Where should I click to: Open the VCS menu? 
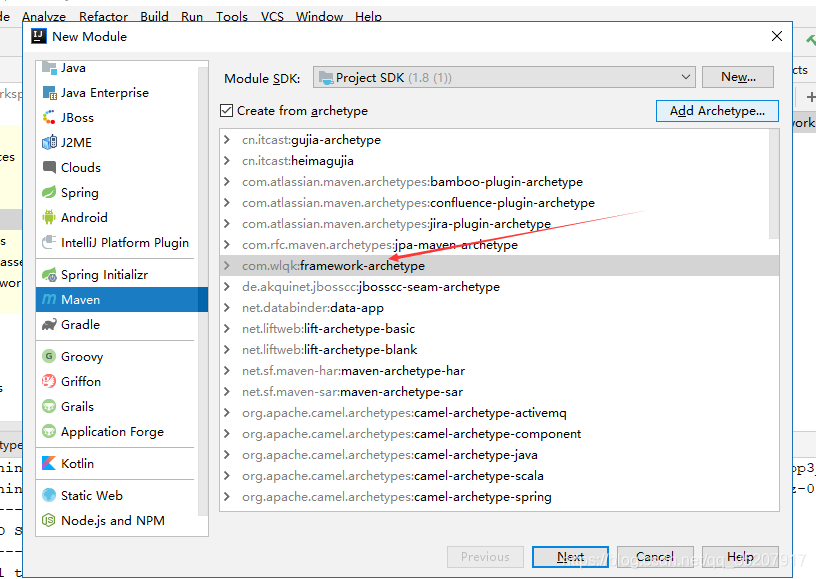[272, 16]
